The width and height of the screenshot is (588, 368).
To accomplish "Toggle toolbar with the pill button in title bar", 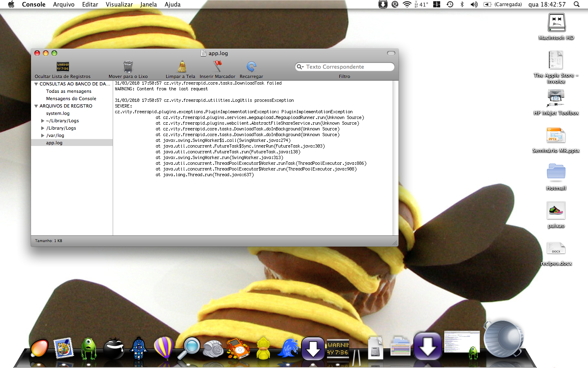I will [x=391, y=53].
